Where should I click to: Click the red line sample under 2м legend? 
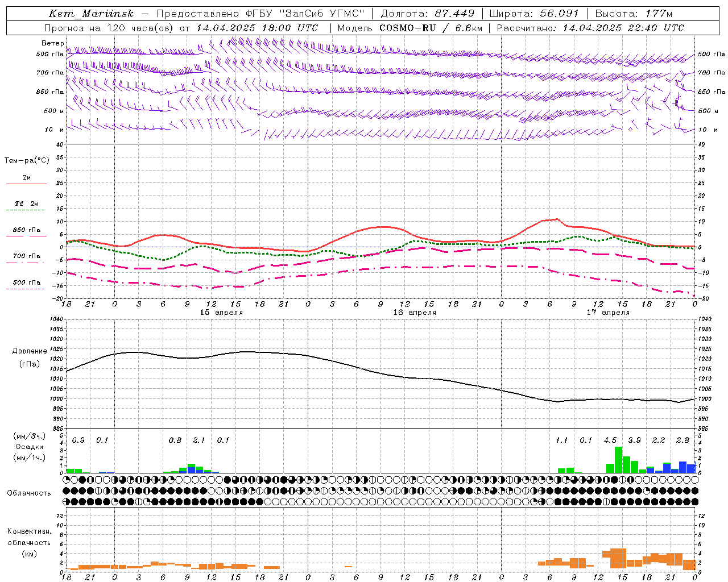point(26,184)
